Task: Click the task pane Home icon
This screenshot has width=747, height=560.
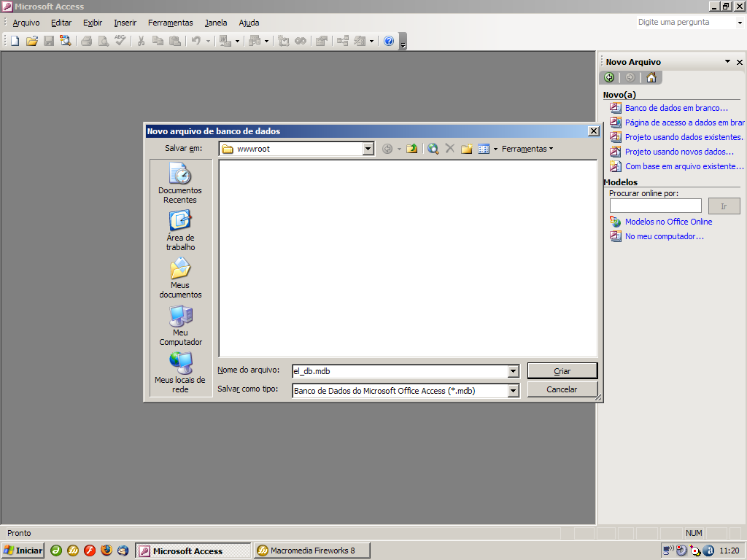Action: click(651, 77)
